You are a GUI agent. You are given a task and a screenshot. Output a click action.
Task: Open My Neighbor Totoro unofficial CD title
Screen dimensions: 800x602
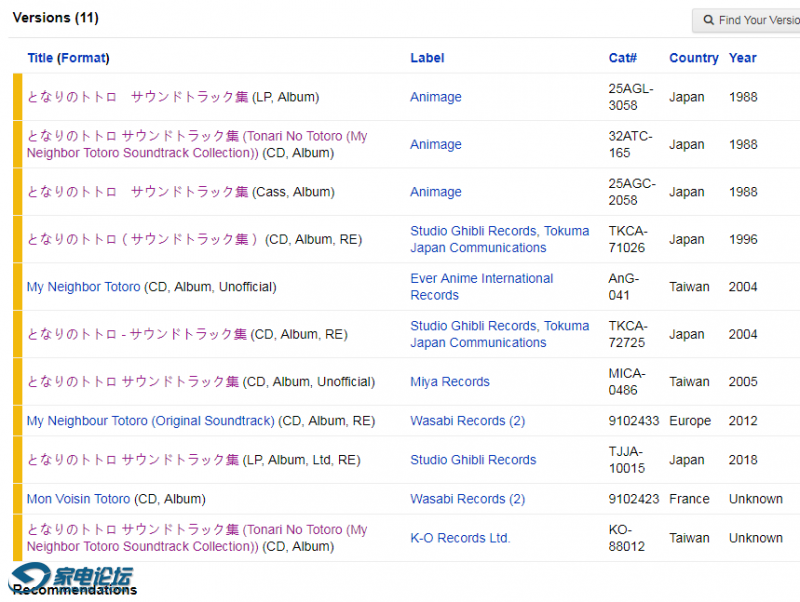pyautogui.click(x=83, y=287)
